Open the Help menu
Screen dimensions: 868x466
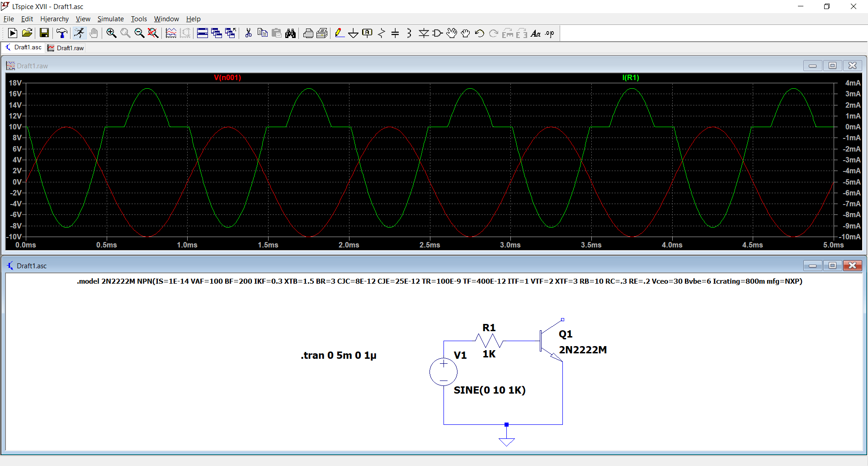(193, 19)
